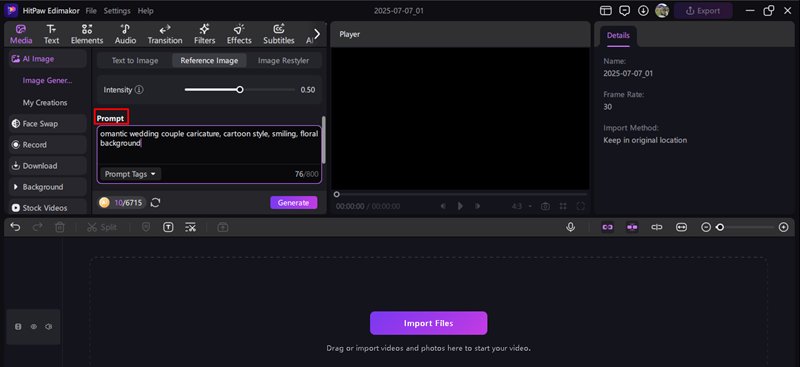The height and width of the screenshot is (367, 800).
Task: Open the Filters tab
Action: [x=205, y=34]
